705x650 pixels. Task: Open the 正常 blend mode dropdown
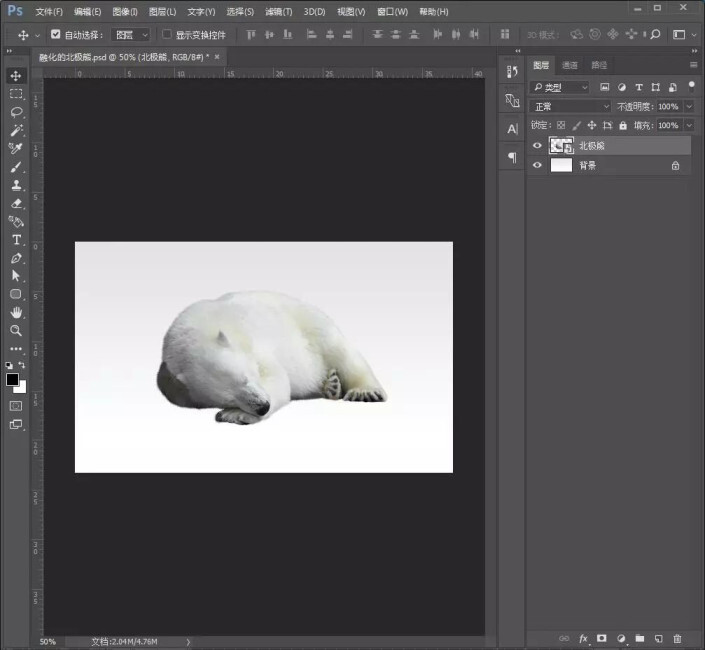(x=570, y=106)
